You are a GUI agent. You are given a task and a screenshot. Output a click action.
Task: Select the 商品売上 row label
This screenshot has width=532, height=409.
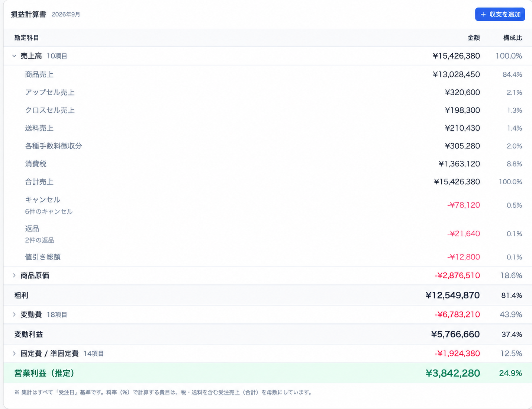(x=39, y=74)
